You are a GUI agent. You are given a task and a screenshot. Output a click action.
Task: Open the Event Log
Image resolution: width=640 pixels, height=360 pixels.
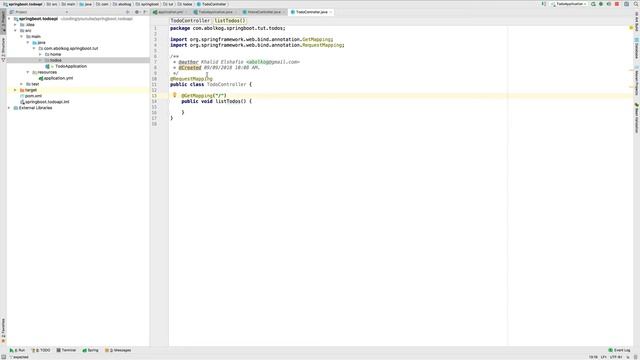tap(620, 350)
